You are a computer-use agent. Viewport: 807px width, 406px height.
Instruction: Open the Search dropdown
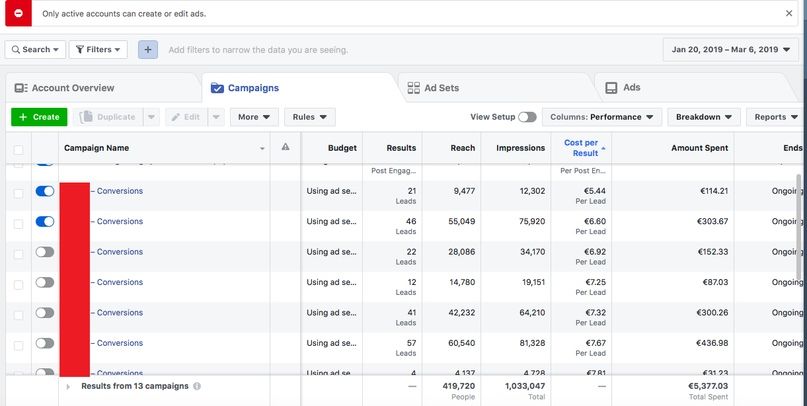36,49
